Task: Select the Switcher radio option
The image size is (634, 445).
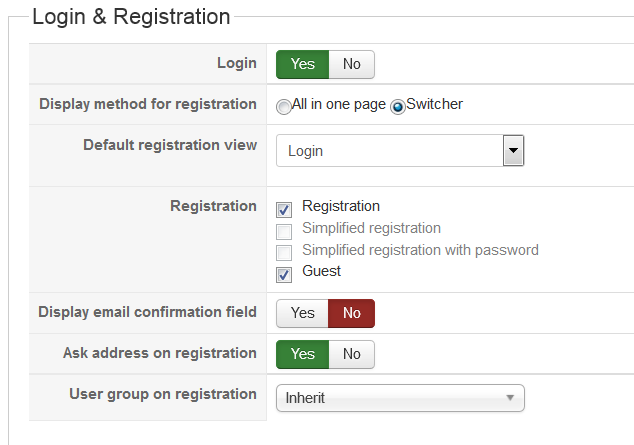Action: (x=397, y=106)
